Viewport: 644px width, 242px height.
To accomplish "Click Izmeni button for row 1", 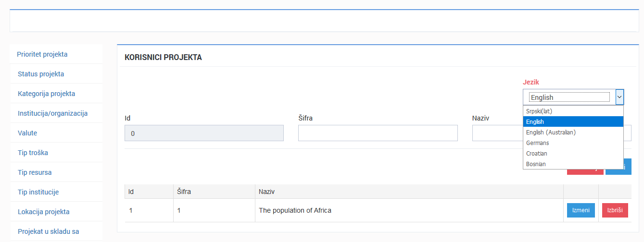I will [x=581, y=210].
